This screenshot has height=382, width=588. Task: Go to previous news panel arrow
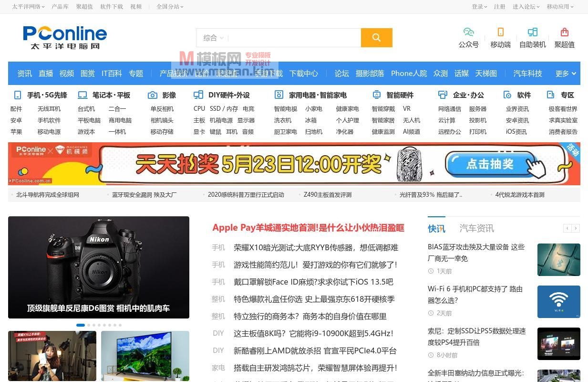pos(567,228)
